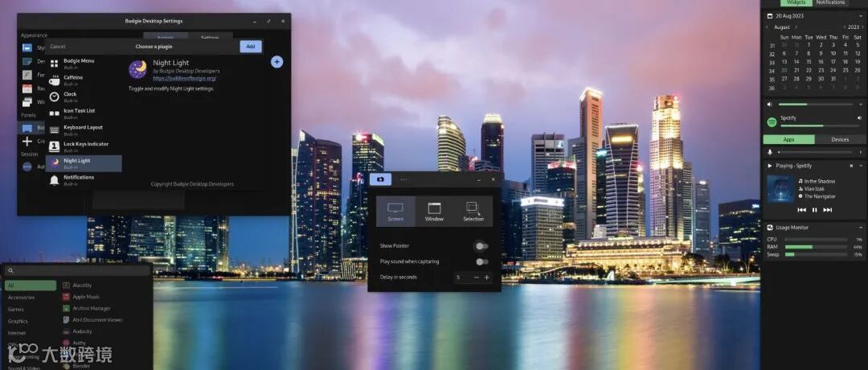Click the app menu search field
The height and width of the screenshot is (370, 868).
pyautogui.click(x=77, y=271)
